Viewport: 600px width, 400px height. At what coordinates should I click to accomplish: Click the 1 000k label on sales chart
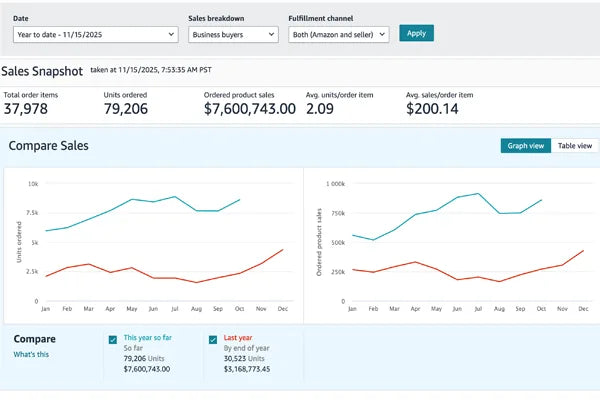[x=335, y=184]
